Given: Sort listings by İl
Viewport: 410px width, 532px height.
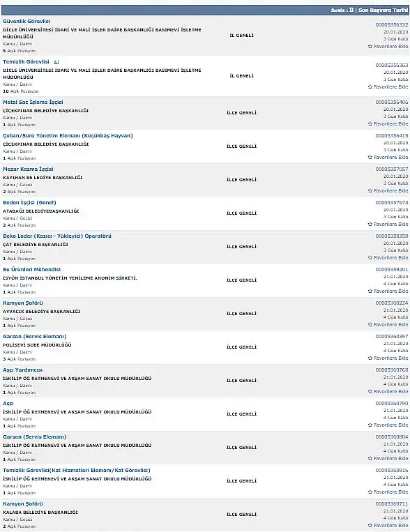Looking at the screenshot, I should (351, 10).
